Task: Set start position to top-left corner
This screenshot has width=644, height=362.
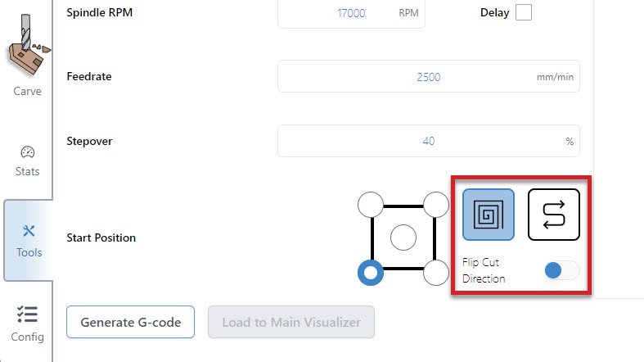Action: pyautogui.click(x=371, y=204)
